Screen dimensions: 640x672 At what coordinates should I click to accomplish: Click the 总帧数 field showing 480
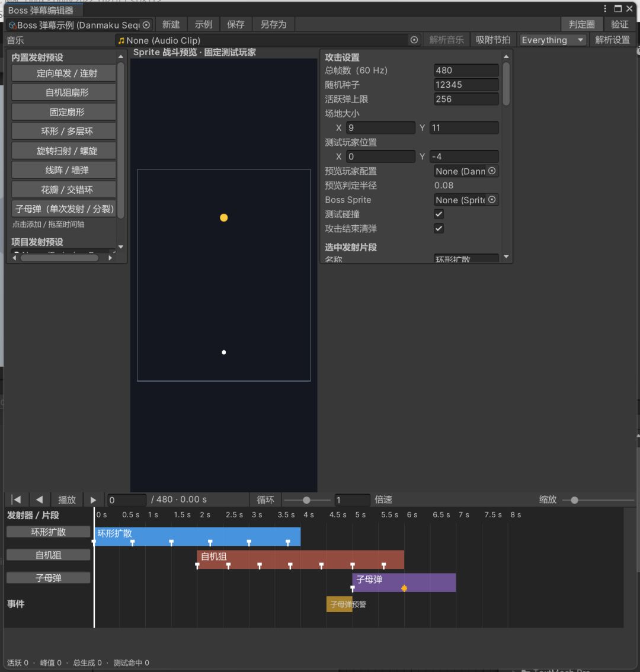466,71
